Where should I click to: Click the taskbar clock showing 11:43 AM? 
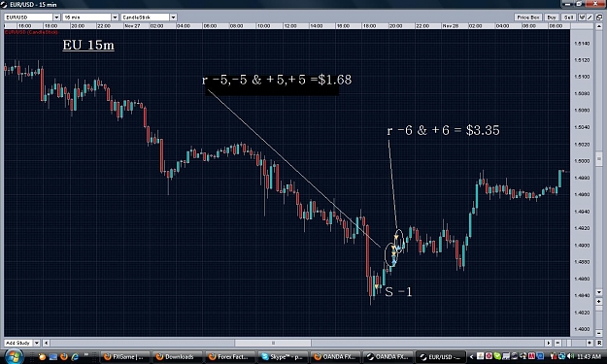(589, 356)
